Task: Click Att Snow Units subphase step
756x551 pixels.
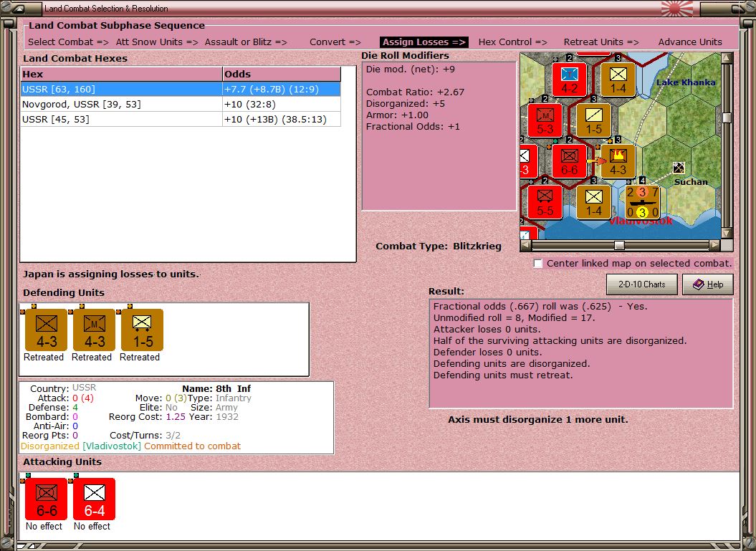Action: [157, 42]
